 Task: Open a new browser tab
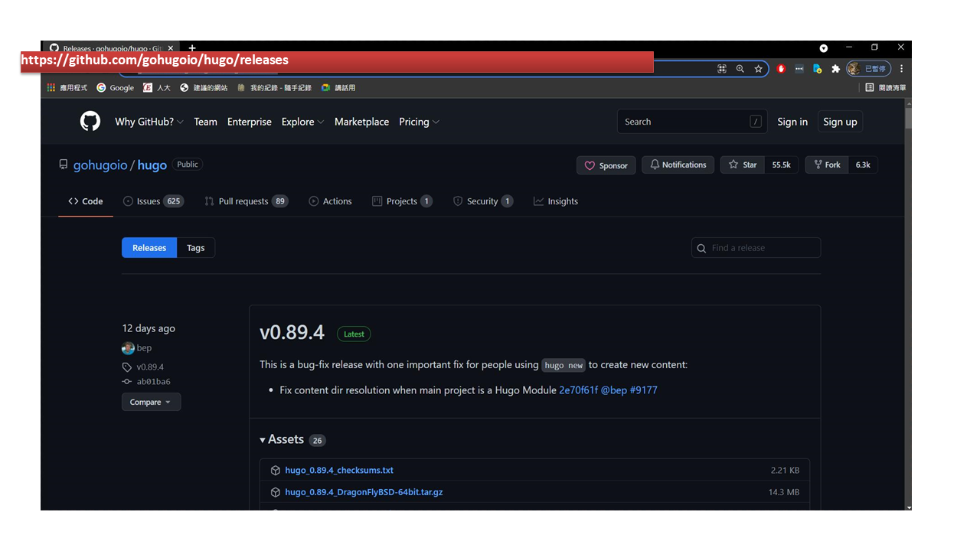[x=192, y=48]
